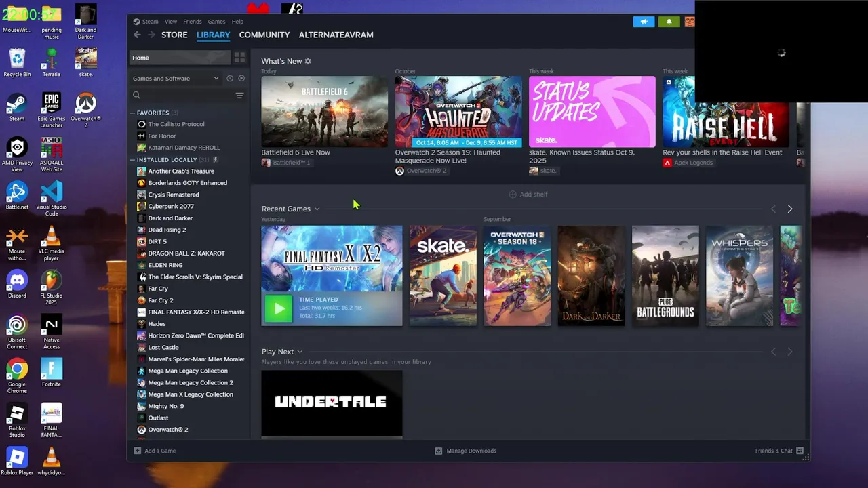Open the Friends menu

click(x=193, y=22)
